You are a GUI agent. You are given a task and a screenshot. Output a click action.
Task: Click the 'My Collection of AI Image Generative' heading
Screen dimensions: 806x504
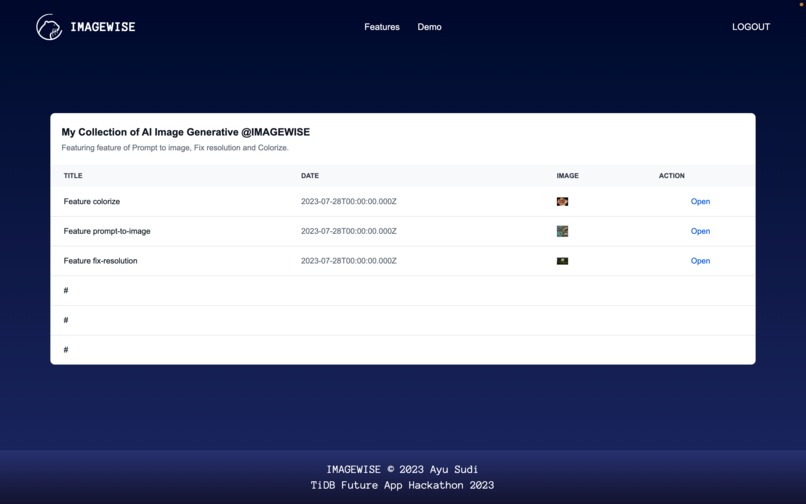coord(186,132)
